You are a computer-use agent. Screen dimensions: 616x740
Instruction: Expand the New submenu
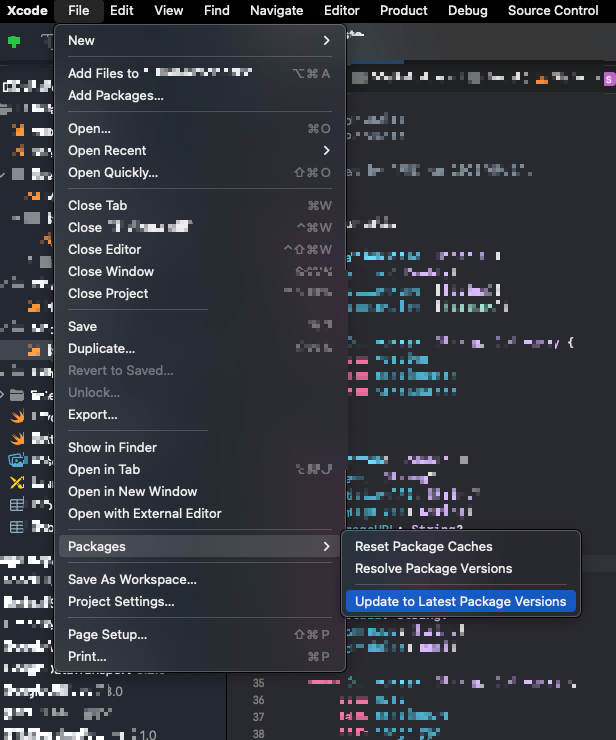[200, 41]
